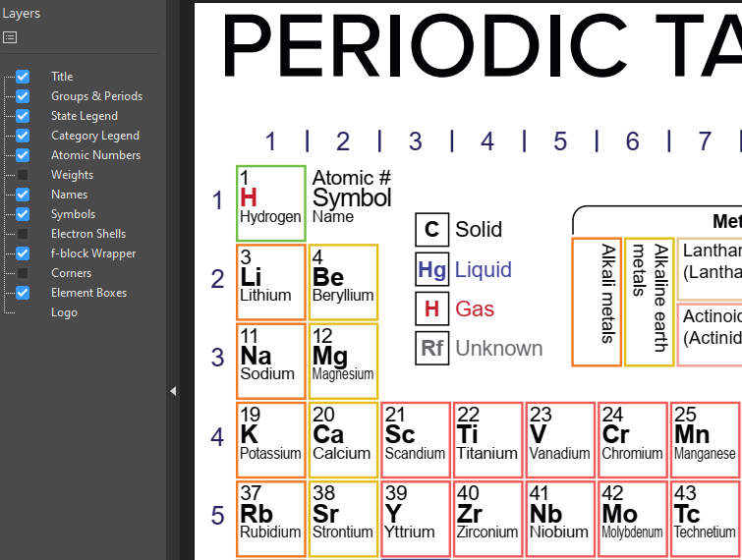Uncheck the Title layer checkbox
Viewport: 742px width, 560px height.
coord(23,77)
